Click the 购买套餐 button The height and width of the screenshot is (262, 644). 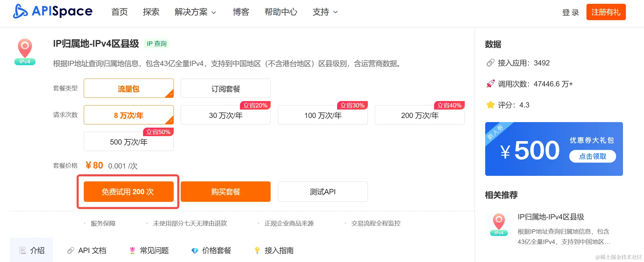226,192
